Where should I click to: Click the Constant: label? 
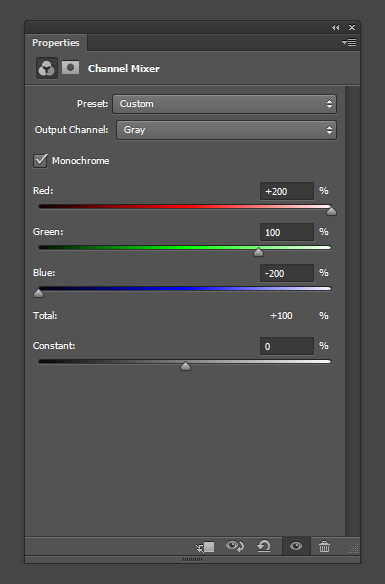click(x=54, y=346)
